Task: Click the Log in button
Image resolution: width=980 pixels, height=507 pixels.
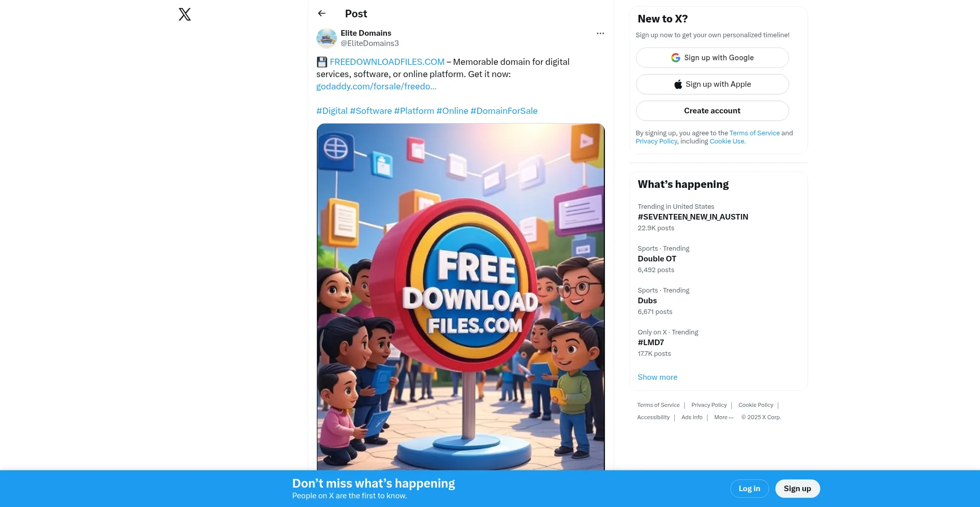Action: click(x=749, y=489)
